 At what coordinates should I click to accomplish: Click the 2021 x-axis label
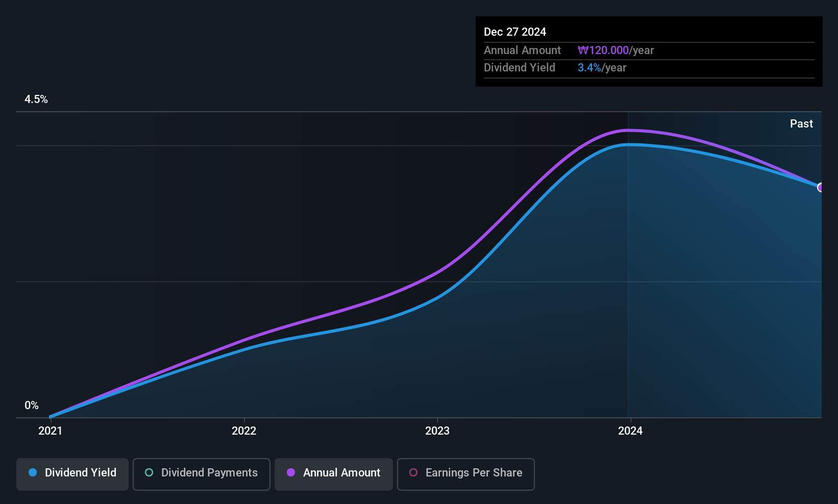(50, 431)
